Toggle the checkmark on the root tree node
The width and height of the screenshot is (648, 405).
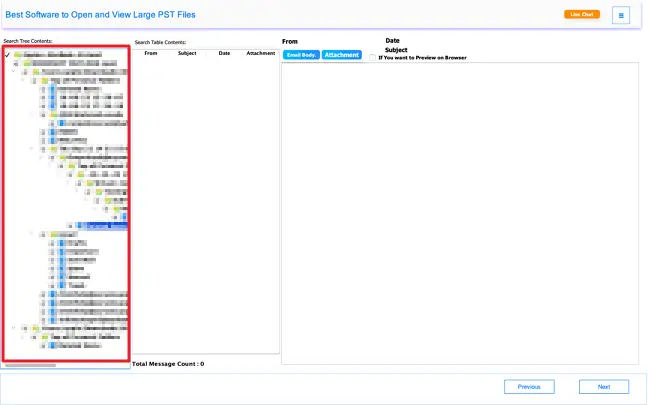click(7, 54)
